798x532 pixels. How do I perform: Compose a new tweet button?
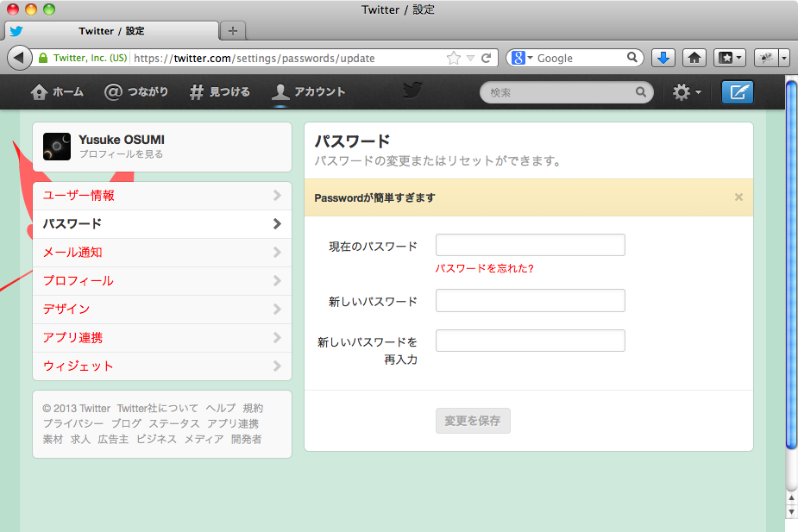(x=738, y=92)
